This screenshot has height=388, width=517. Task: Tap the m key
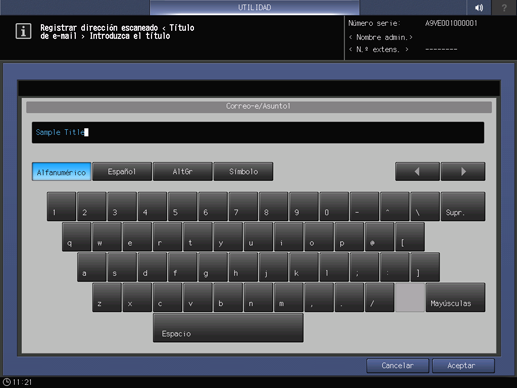click(289, 297)
